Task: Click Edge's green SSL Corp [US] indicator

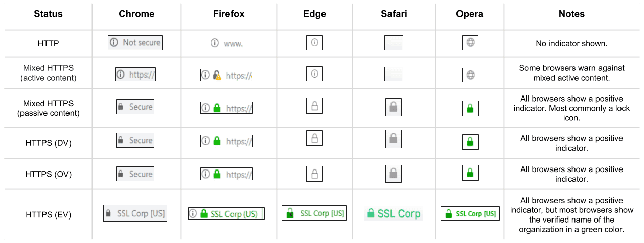Action: (x=314, y=213)
